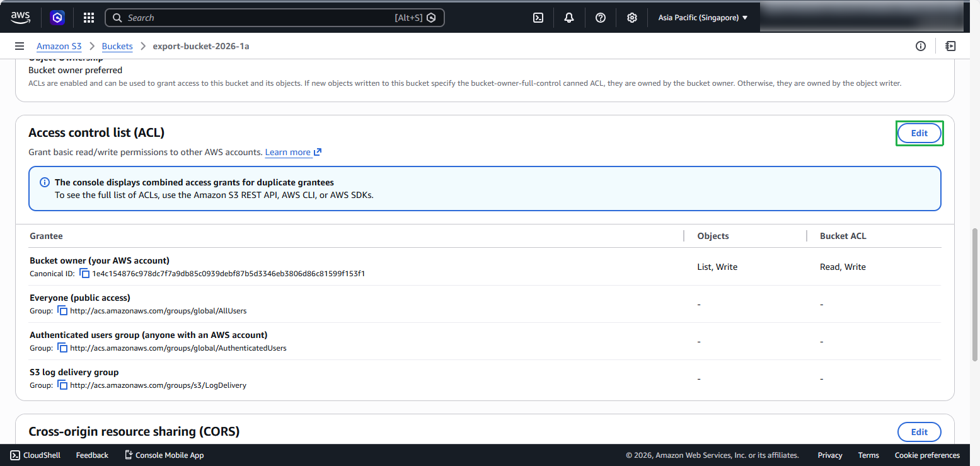The width and height of the screenshot is (980, 466).
Task: Click the 'Bucket owner (your AWS account)' grantee
Action: (100, 260)
